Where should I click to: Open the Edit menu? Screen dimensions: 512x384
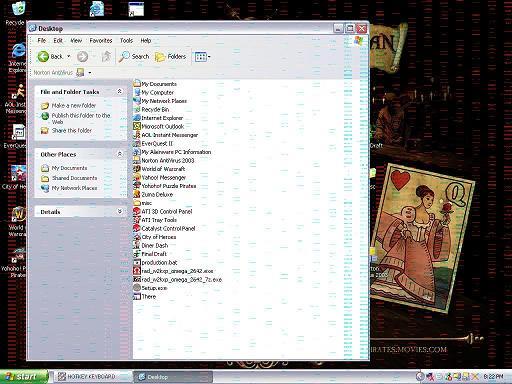[x=58, y=40]
